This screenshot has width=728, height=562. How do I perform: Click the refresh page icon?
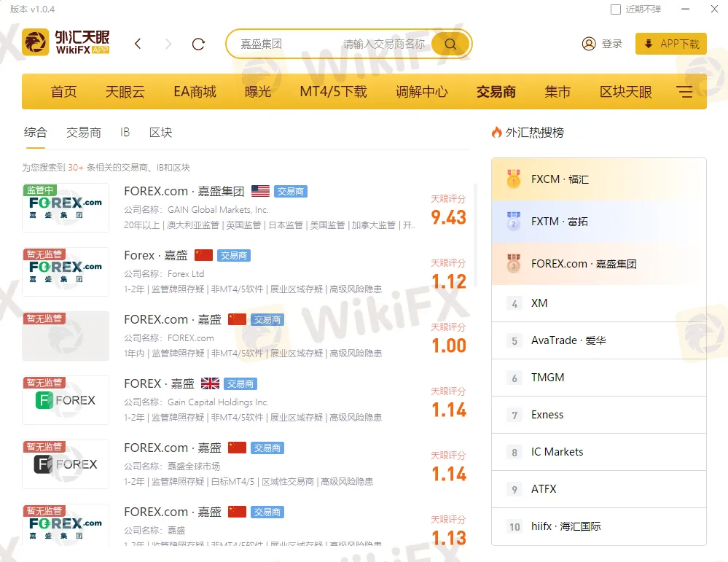(197, 44)
